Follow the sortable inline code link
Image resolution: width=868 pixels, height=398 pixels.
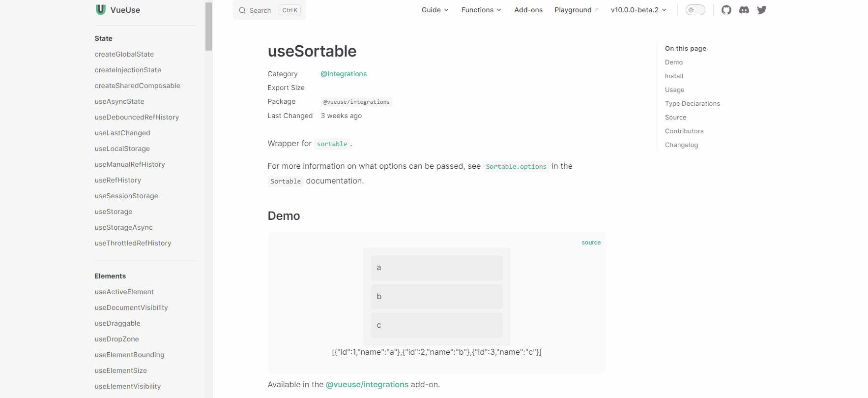click(332, 144)
